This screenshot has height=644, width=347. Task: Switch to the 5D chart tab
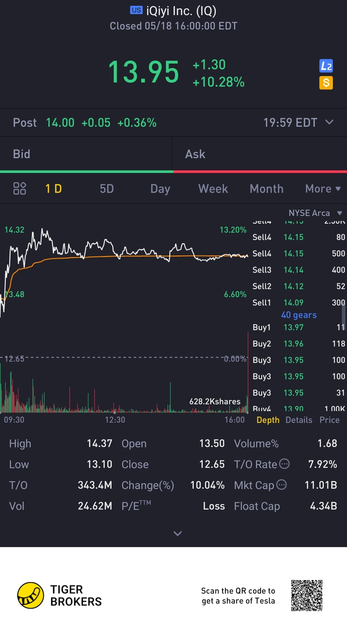coord(107,189)
